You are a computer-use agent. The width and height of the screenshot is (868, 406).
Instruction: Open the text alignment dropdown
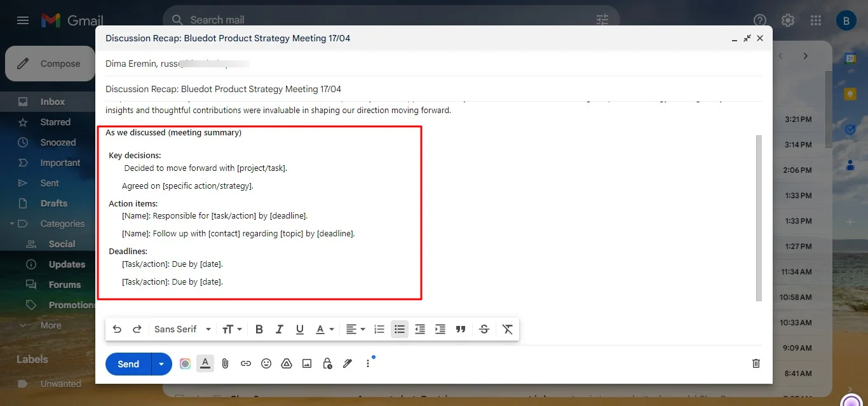coord(355,329)
